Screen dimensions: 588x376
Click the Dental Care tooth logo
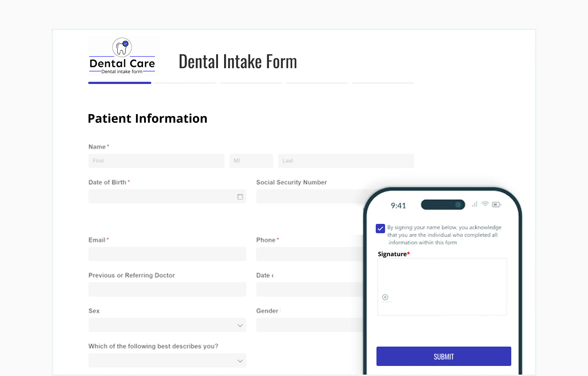click(x=122, y=47)
